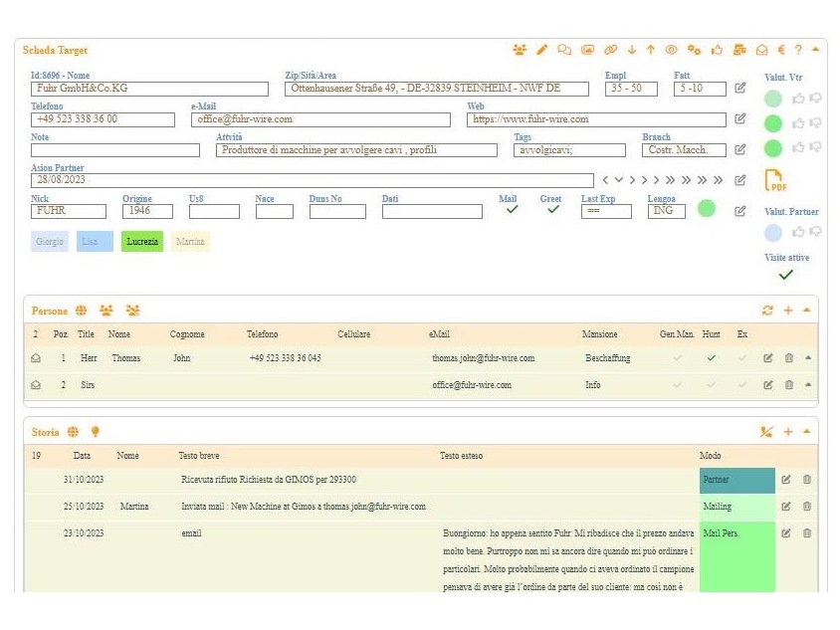Click the lightbulb icon next to Storia
Image resolution: width=840 pixels, height=630 pixels.
[x=95, y=431]
